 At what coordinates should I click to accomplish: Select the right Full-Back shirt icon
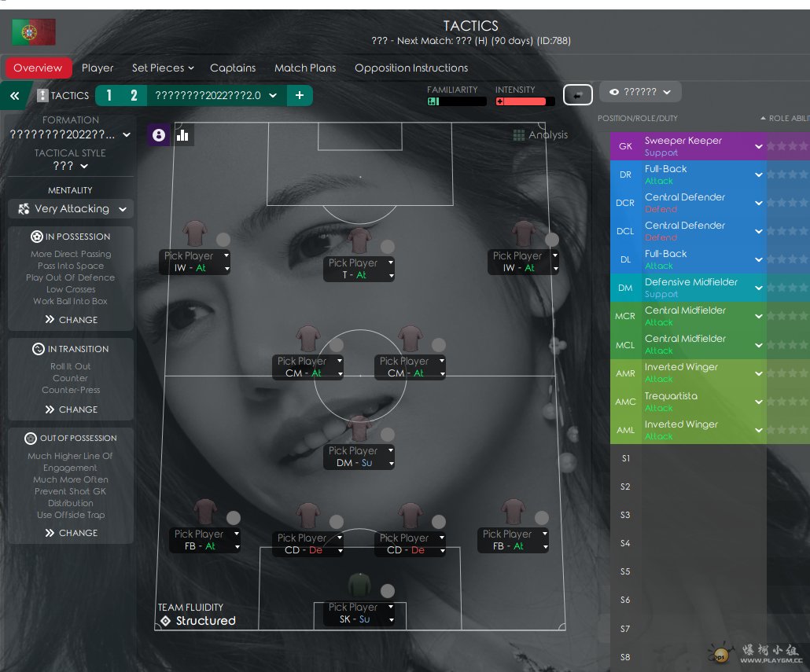[x=514, y=512]
